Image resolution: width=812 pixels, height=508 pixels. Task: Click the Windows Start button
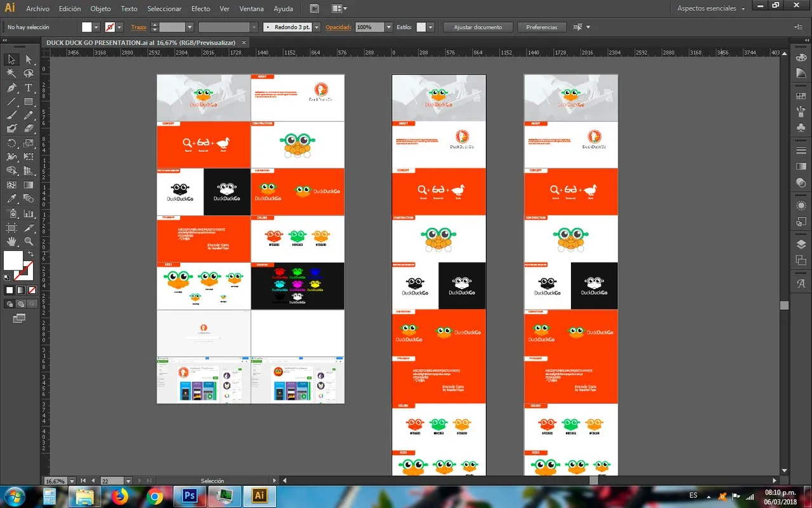point(14,497)
